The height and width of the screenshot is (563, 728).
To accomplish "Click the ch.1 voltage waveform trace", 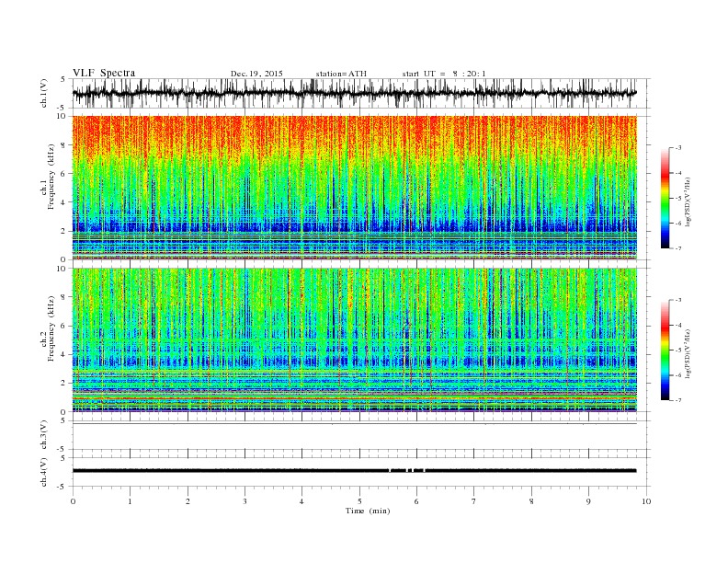I will point(354,93).
